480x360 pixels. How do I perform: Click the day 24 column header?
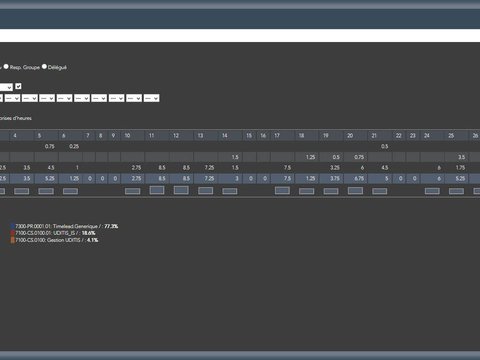[432, 135]
